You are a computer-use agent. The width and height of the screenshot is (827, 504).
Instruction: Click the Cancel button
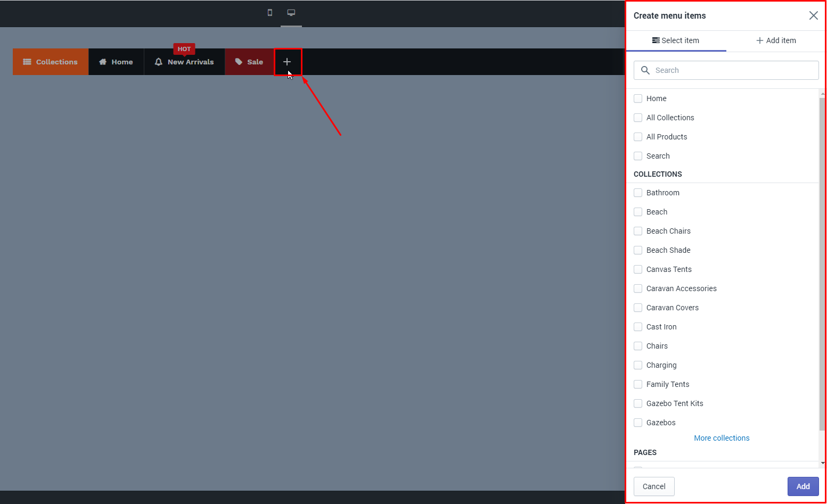pos(654,486)
